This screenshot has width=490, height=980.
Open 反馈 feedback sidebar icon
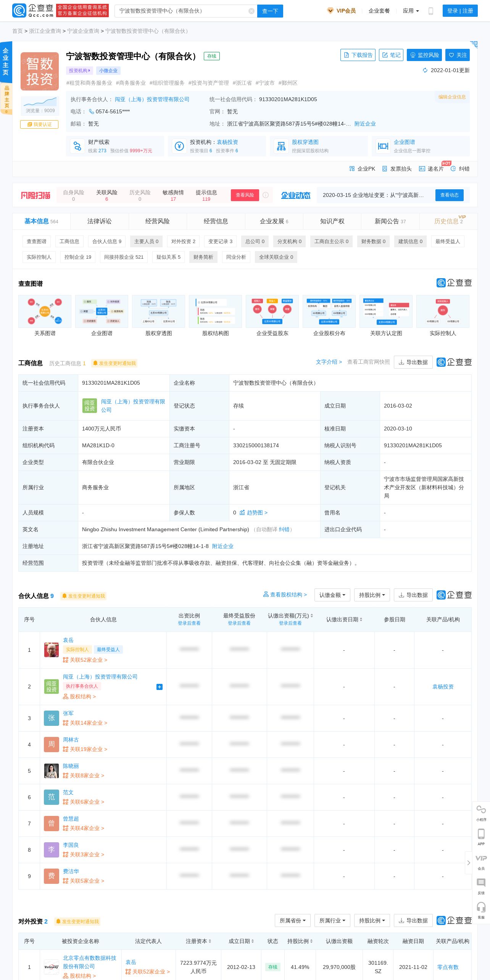point(481,886)
